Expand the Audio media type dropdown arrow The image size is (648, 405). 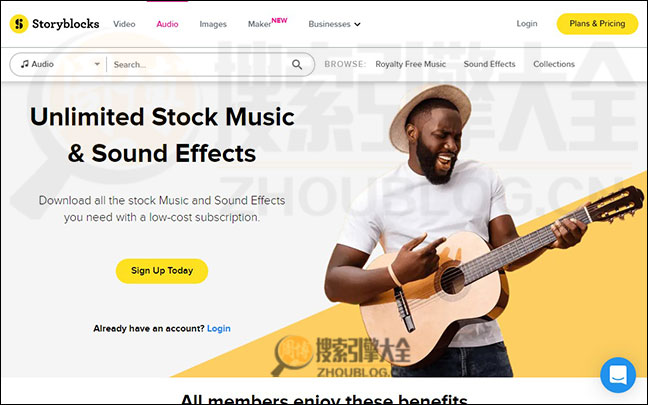(97, 64)
